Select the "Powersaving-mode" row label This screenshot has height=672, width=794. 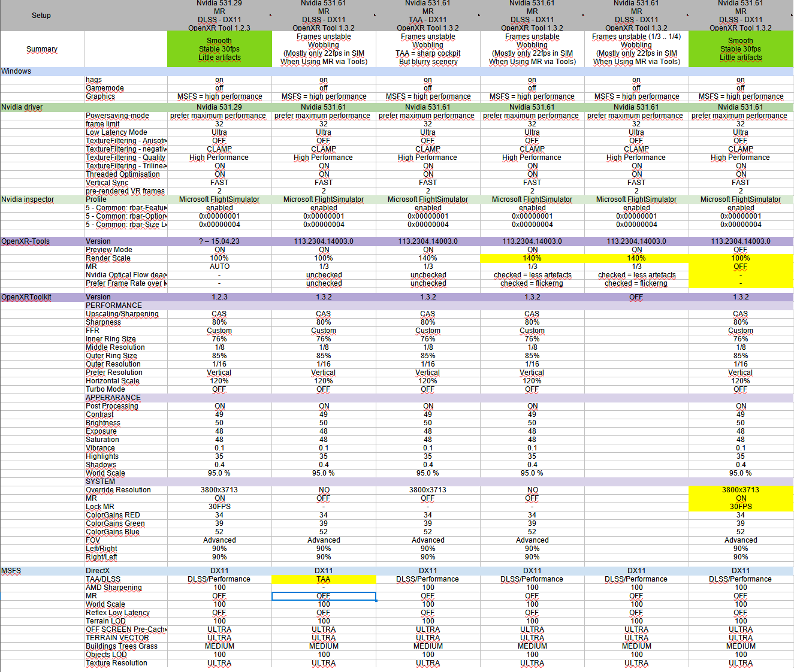pos(117,116)
